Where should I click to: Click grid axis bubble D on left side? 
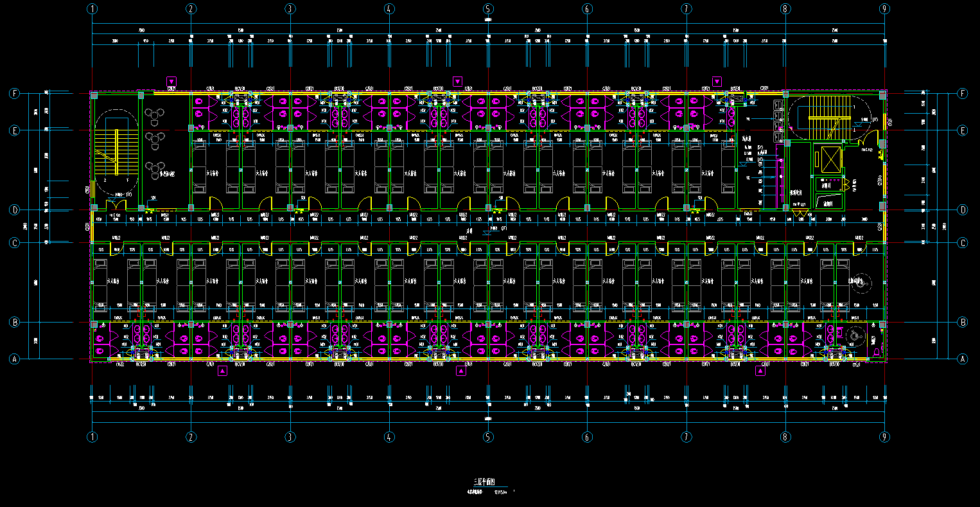coord(15,210)
